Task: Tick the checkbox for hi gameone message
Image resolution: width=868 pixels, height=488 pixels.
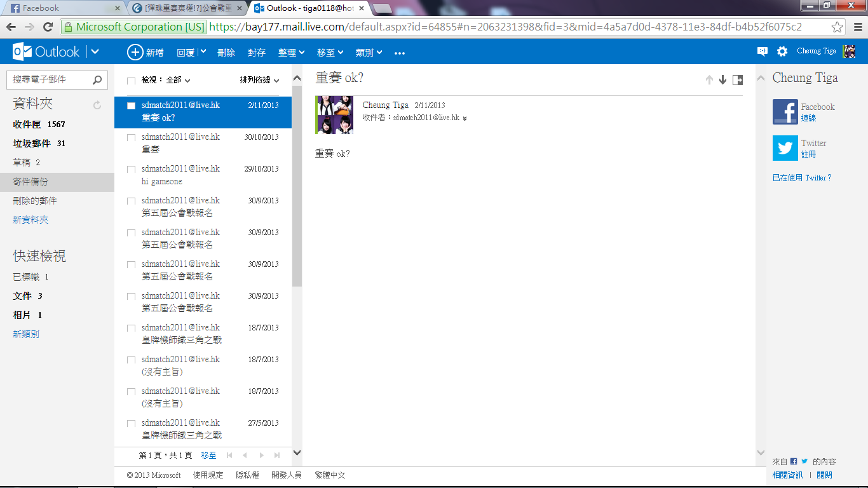Action: [131, 169]
